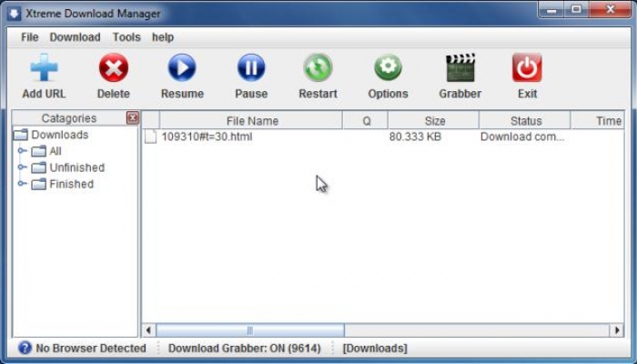Expand the Unfinished category node
Image resolution: width=637 pixels, height=364 pixels.
coord(22,167)
